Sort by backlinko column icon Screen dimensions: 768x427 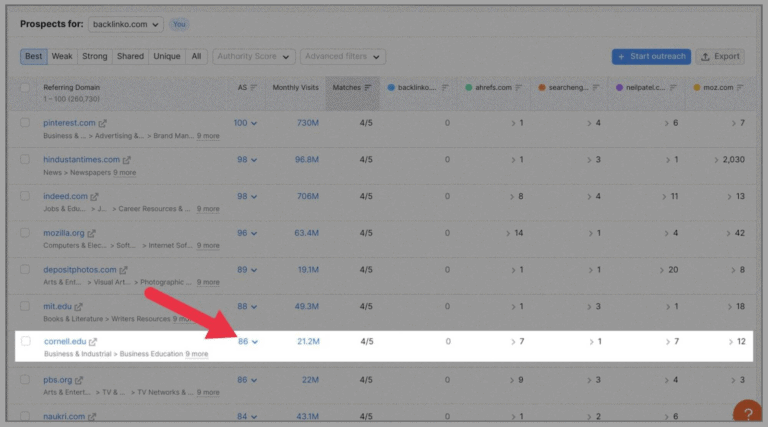click(x=445, y=88)
